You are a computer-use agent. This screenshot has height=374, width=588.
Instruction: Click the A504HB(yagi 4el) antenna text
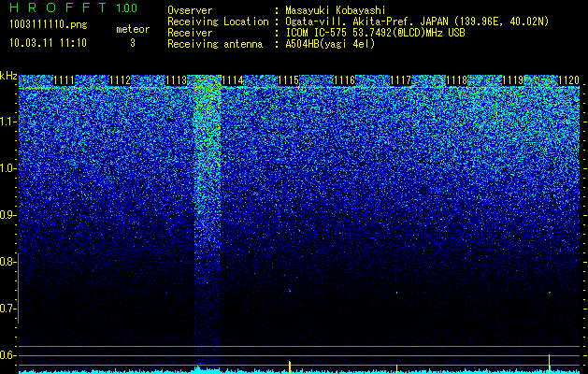click(330, 44)
